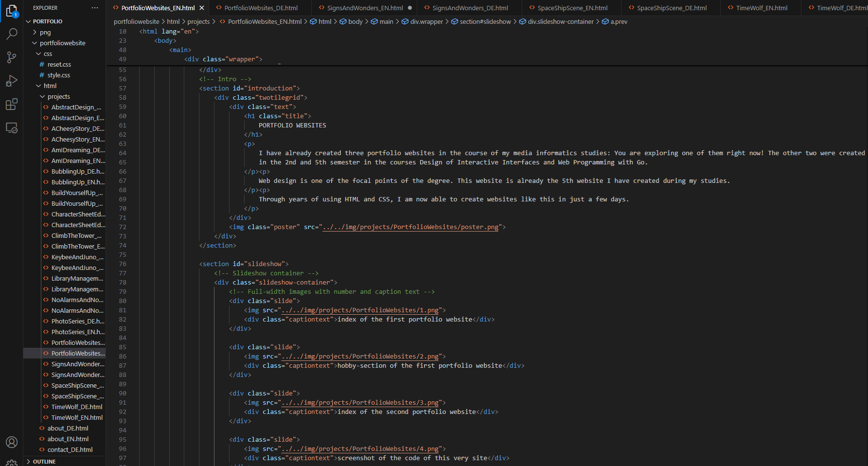Viewport: 868px width, 466px height.
Task: Follow the PortfolioWebsites/3.png source link
Action: [360, 403]
